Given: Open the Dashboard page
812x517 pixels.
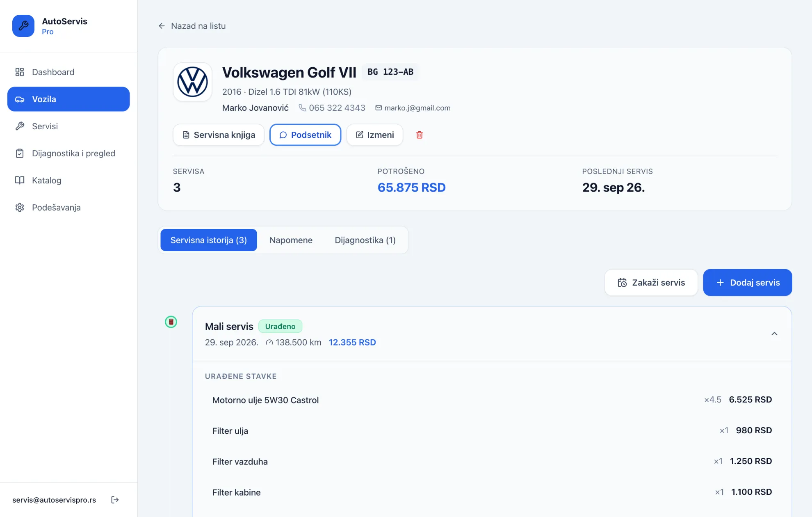Looking at the screenshot, I should 68,72.
